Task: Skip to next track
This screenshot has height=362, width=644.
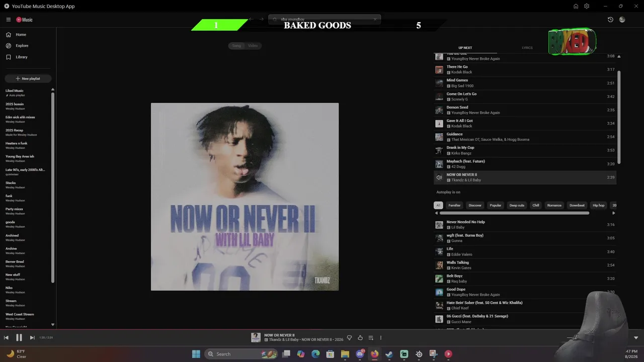Action: [32, 338]
